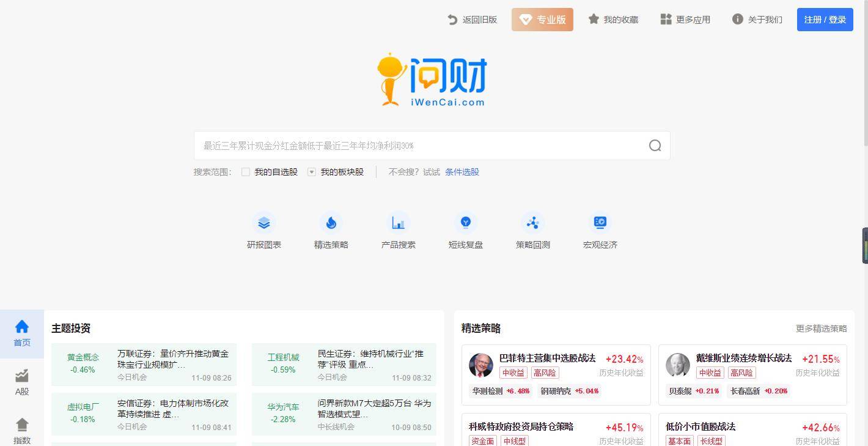Click the 中收益 tag in 戴维斯 card
Screen dimensions: 868x446
[710, 373]
